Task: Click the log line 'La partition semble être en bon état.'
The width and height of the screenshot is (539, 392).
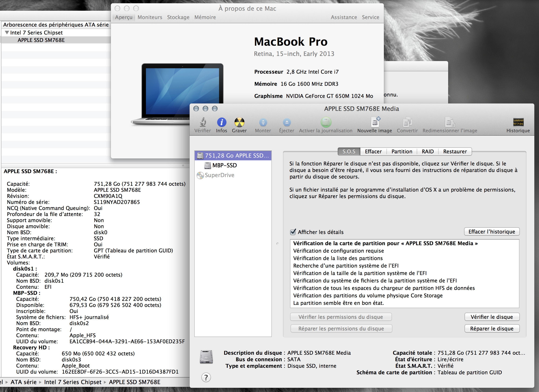Action: coord(338,303)
